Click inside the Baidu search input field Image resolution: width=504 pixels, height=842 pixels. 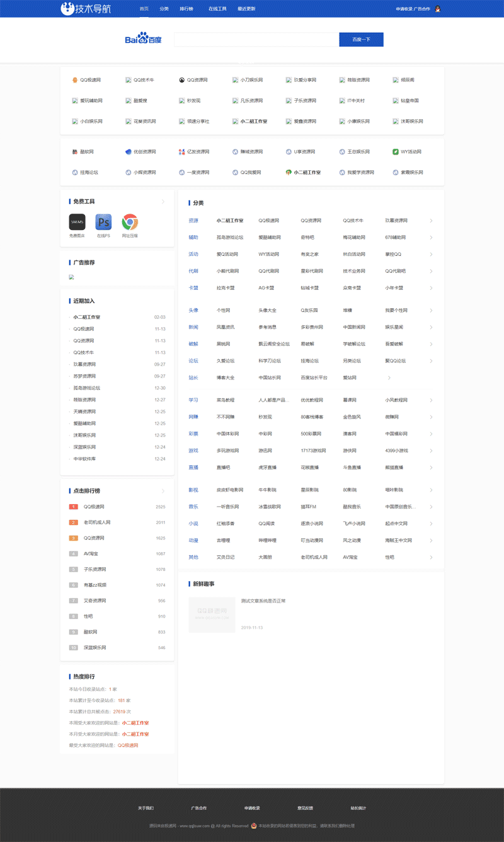[255, 39]
